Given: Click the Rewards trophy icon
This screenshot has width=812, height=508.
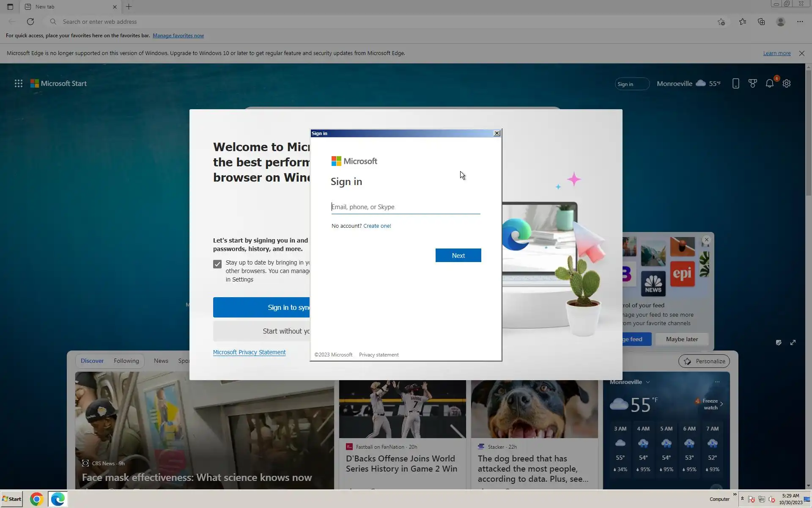Looking at the screenshot, I should coord(753,83).
